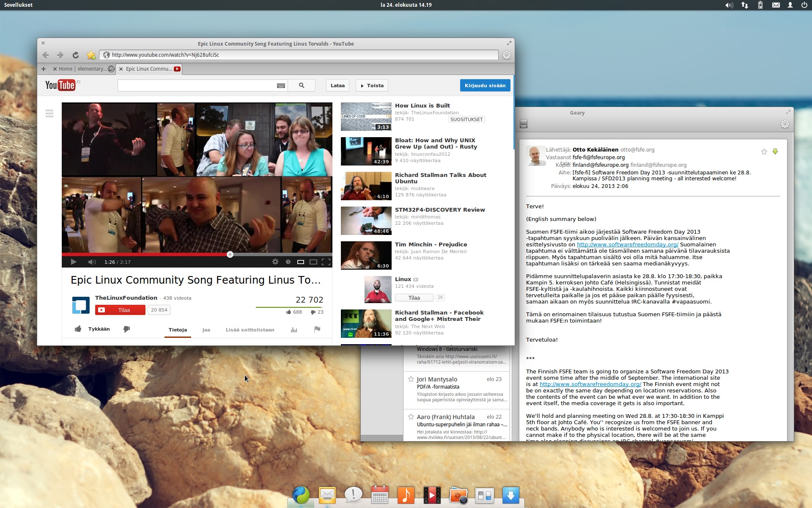Go forward in the browser history
This screenshot has width=812, height=508.
(x=60, y=55)
